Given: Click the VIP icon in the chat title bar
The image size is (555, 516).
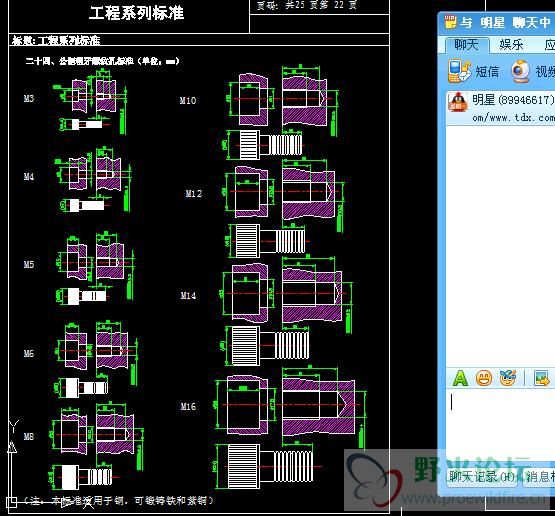Looking at the screenshot, I should pyautogui.click(x=450, y=22).
